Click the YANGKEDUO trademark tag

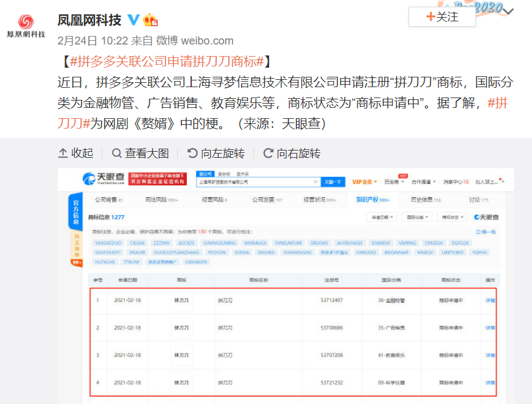click(108, 243)
